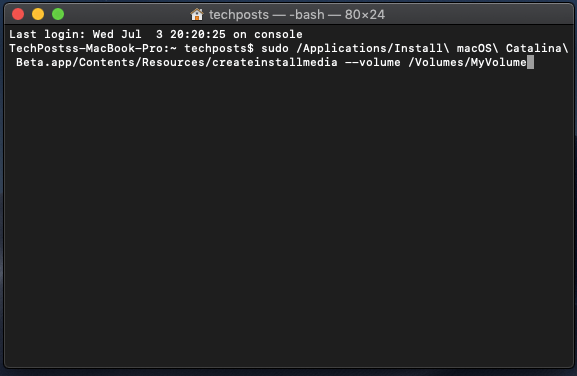Click the block cursor after MyVolume

530,62
